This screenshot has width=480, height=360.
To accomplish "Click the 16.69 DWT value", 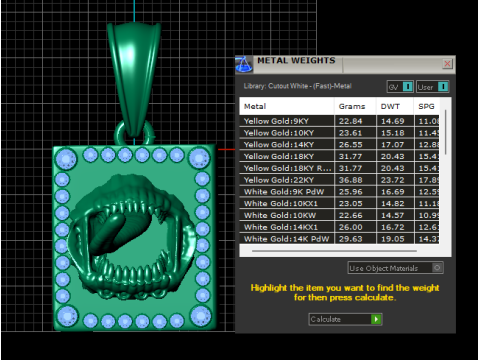I will (392, 192).
